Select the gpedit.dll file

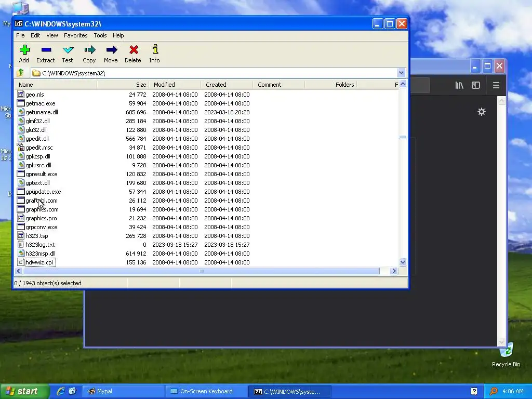pyautogui.click(x=37, y=138)
